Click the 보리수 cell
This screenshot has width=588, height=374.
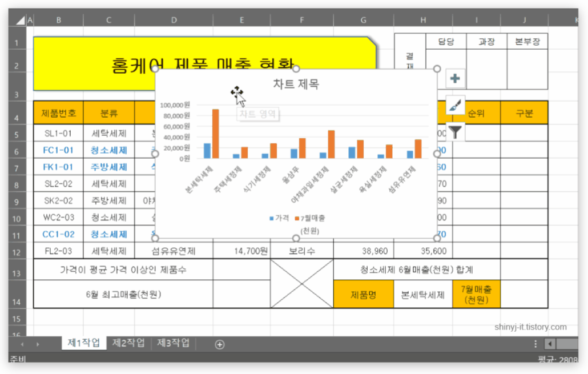pyautogui.click(x=302, y=251)
